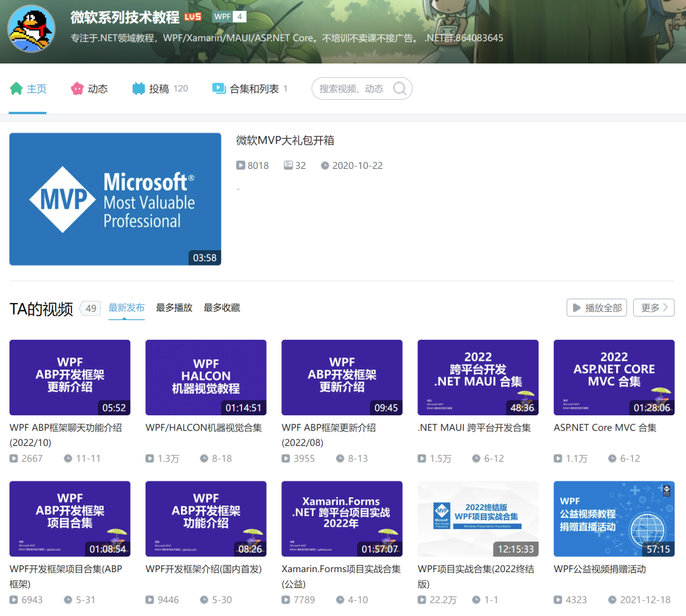Click title WPF/HALCON机器视觉合集
The width and height of the screenshot is (686, 616).
click(x=203, y=428)
